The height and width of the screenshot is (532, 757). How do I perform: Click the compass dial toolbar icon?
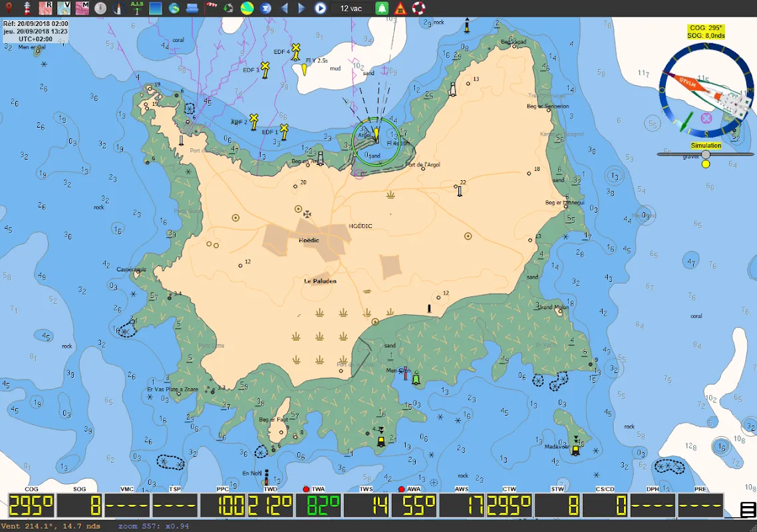100,8
